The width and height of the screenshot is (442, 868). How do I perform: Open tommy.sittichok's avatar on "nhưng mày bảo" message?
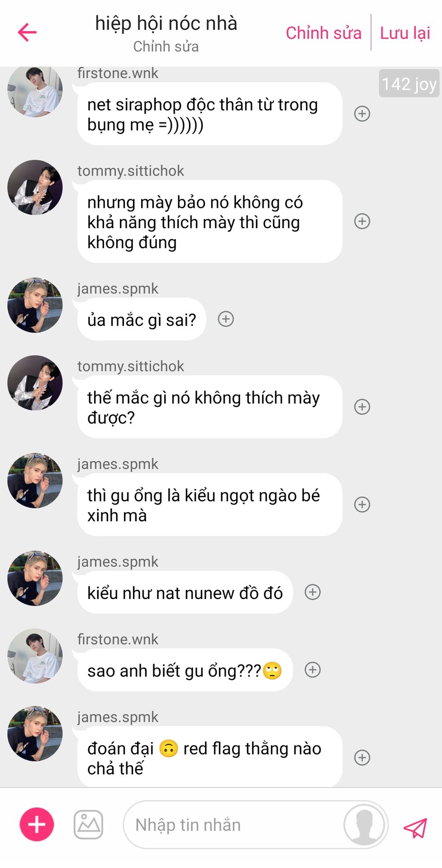pyautogui.click(x=35, y=187)
